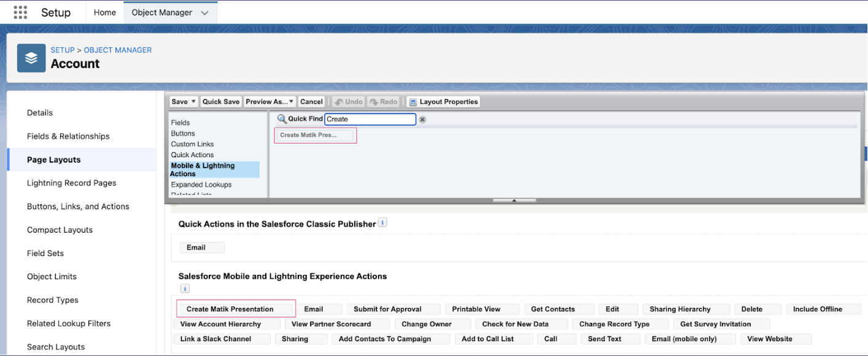Open Related Lookup Filters in sidebar

pyautogui.click(x=69, y=323)
